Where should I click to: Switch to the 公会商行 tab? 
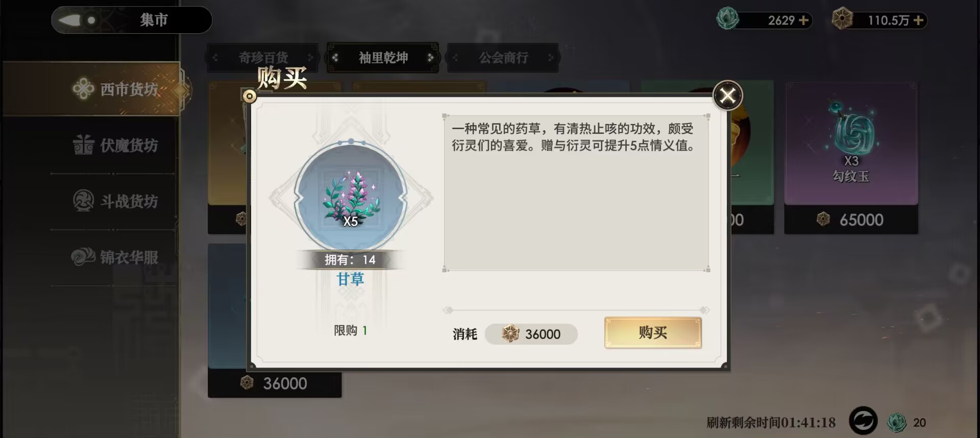click(503, 58)
